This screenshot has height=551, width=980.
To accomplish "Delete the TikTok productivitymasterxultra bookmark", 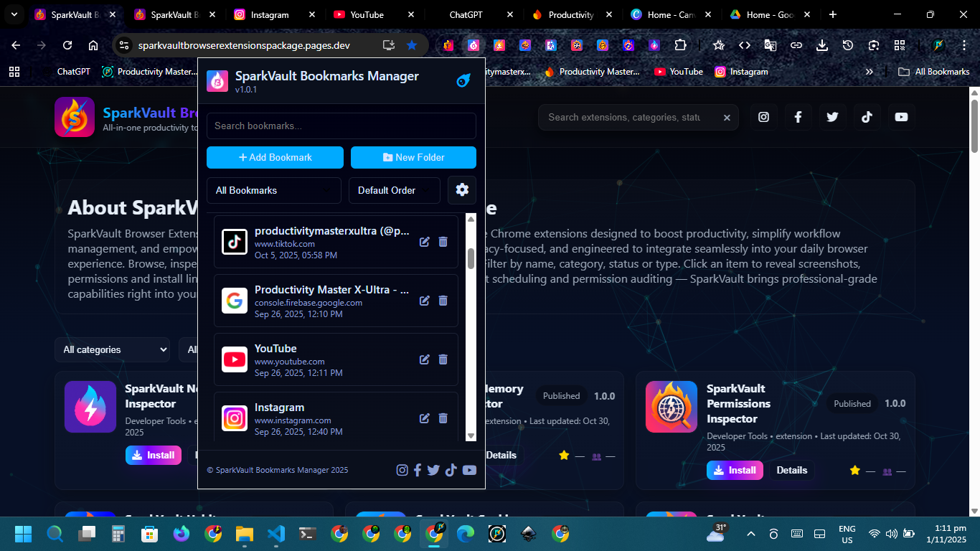I will pyautogui.click(x=443, y=242).
